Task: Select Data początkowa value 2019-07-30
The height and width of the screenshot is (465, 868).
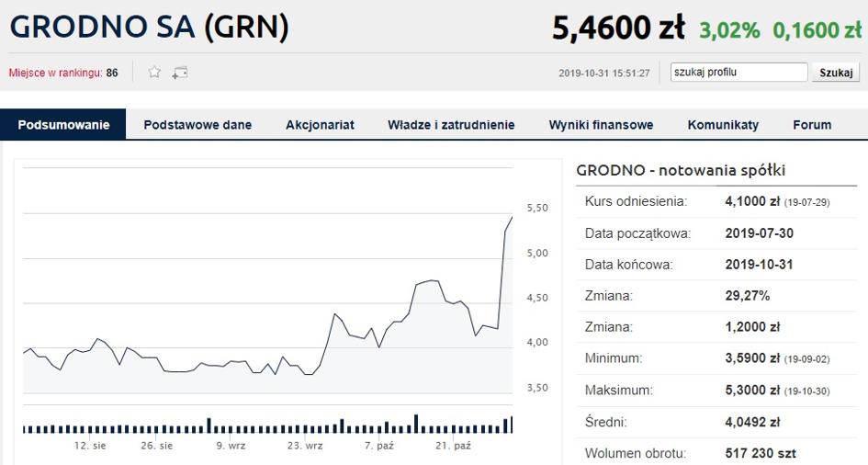Action: click(760, 233)
